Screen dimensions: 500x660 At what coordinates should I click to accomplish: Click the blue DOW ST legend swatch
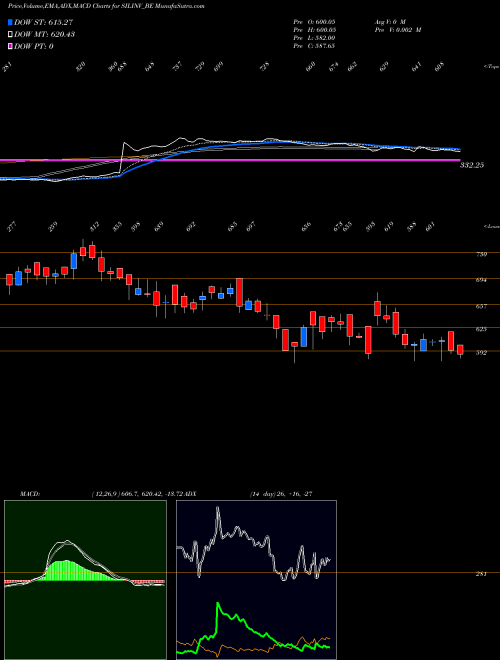coord(11,22)
